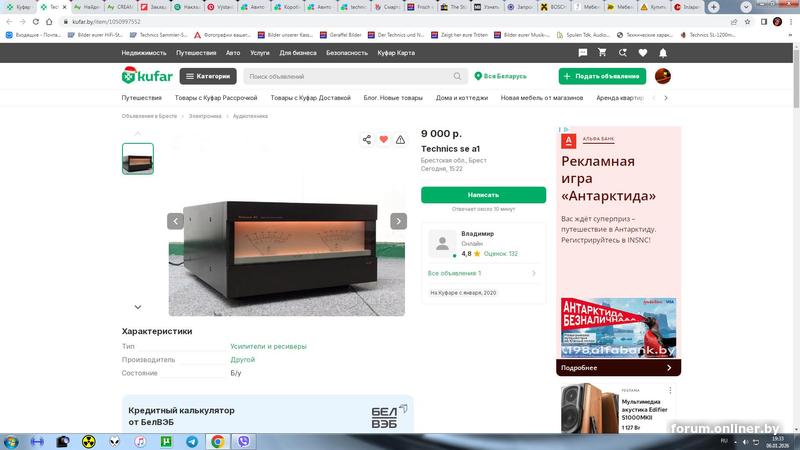Open the messages chat icon in header
This screenshot has height=450, width=800.
click(583, 53)
